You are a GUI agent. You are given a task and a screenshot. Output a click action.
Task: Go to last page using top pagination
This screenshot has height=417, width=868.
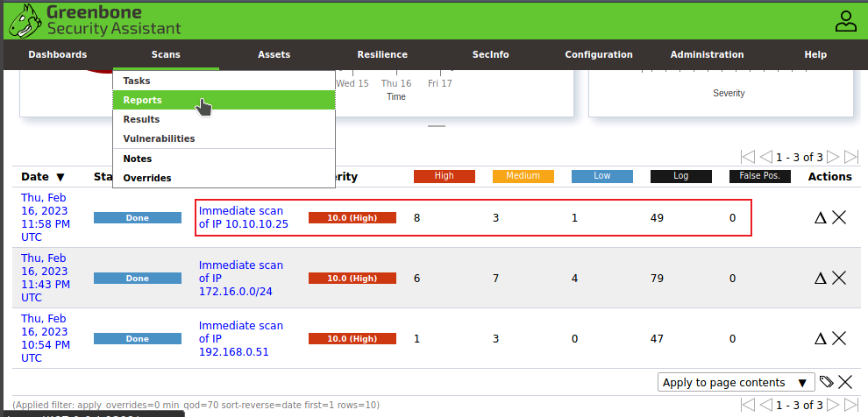coord(851,157)
